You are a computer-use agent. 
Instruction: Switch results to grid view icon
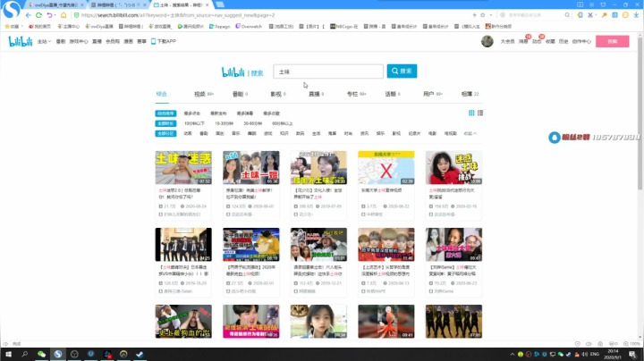[x=471, y=113]
